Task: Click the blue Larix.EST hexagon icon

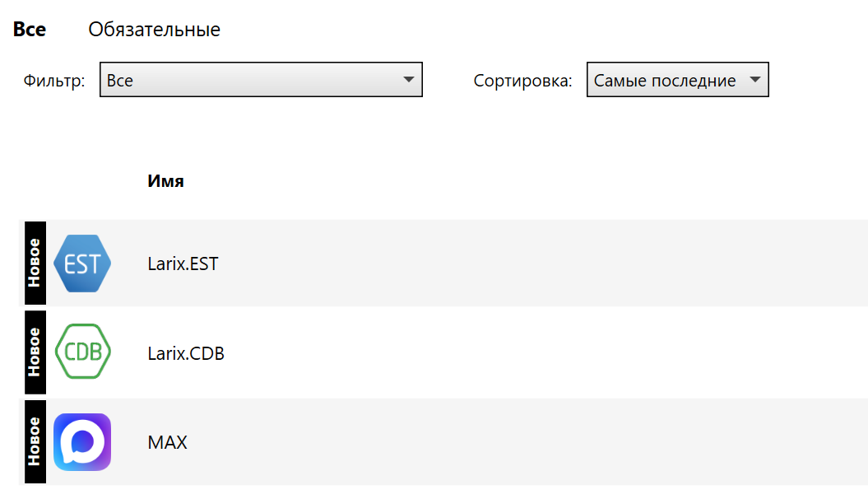Action: pos(82,263)
